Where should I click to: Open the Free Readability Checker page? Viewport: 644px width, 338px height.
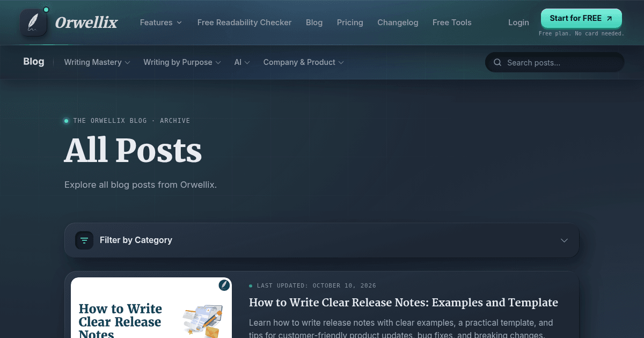244,23
